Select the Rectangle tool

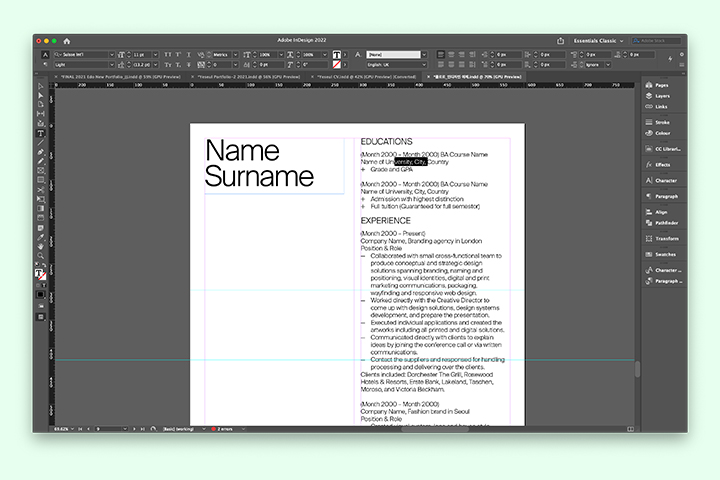pyautogui.click(x=40, y=180)
